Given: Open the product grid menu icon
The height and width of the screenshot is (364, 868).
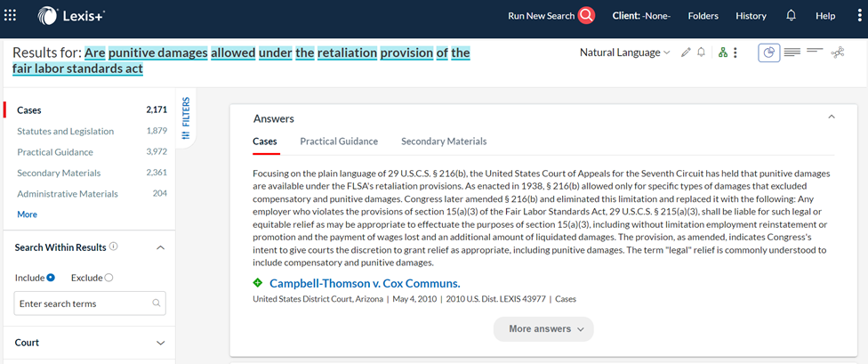Looking at the screenshot, I should coord(10,15).
